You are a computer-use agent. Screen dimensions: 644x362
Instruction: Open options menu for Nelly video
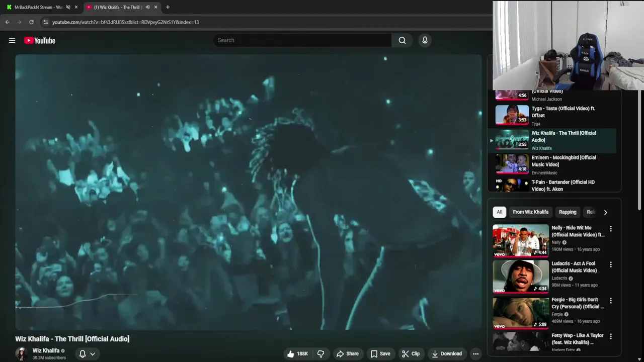pyautogui.click(x=611, y=229)
